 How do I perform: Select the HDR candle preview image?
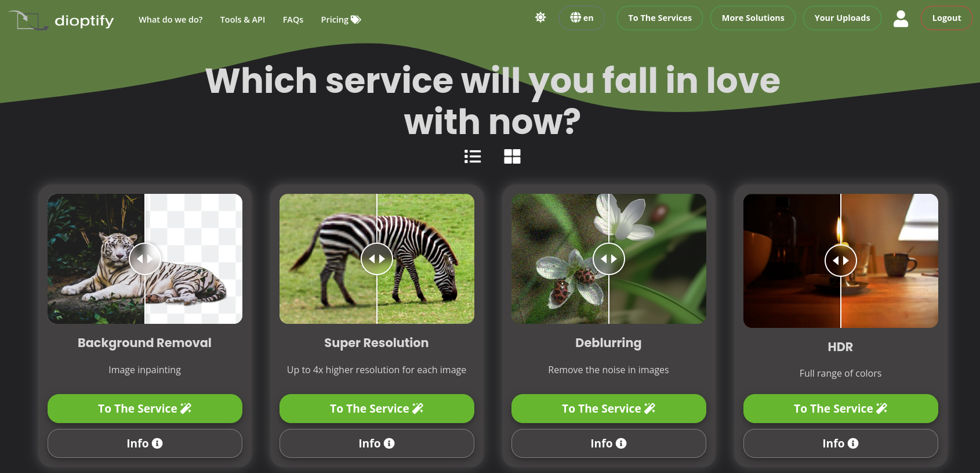click(x=841, y=261)
